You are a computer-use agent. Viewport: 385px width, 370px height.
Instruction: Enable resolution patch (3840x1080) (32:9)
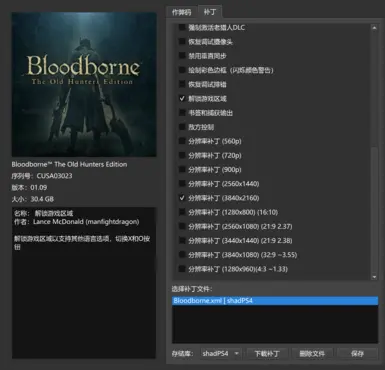click(x=182, y=255)
